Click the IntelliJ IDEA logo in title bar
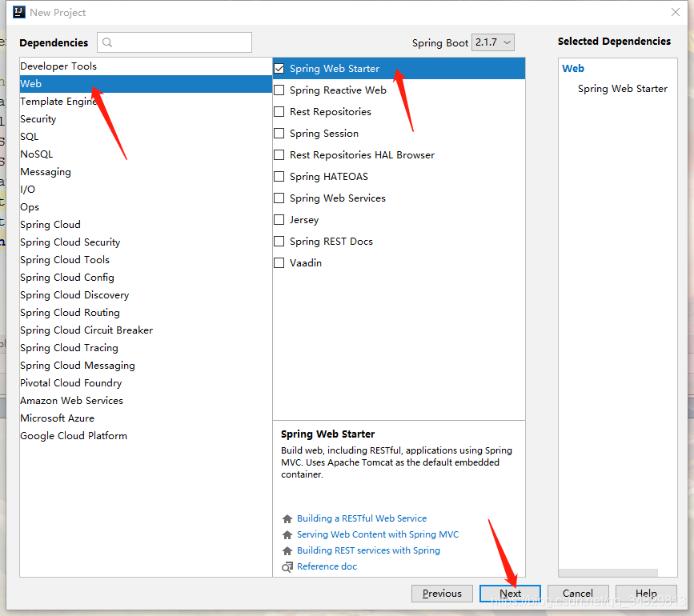 coord(19,12)
